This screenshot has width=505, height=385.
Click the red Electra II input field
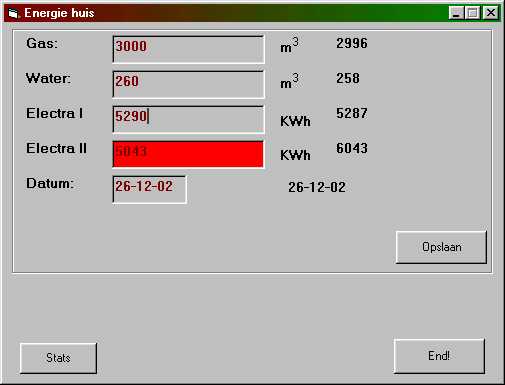189,154
